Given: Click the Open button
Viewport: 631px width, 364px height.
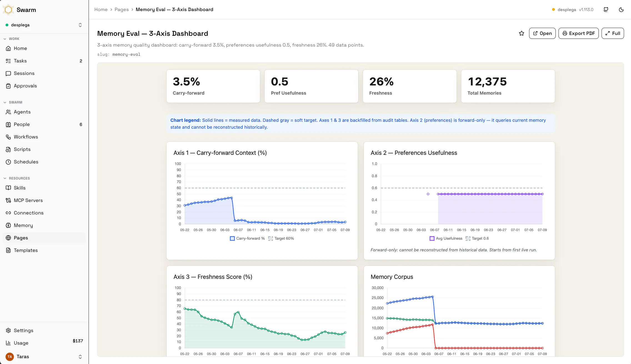Looking at the screenshot, I should click(542, 33).
